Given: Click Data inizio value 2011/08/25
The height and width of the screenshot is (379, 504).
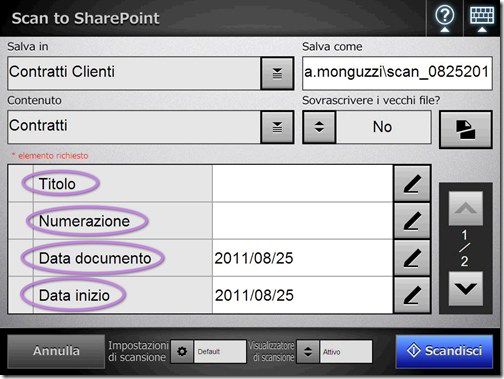Looking at the screenshot, I should (x=254, y=295).
